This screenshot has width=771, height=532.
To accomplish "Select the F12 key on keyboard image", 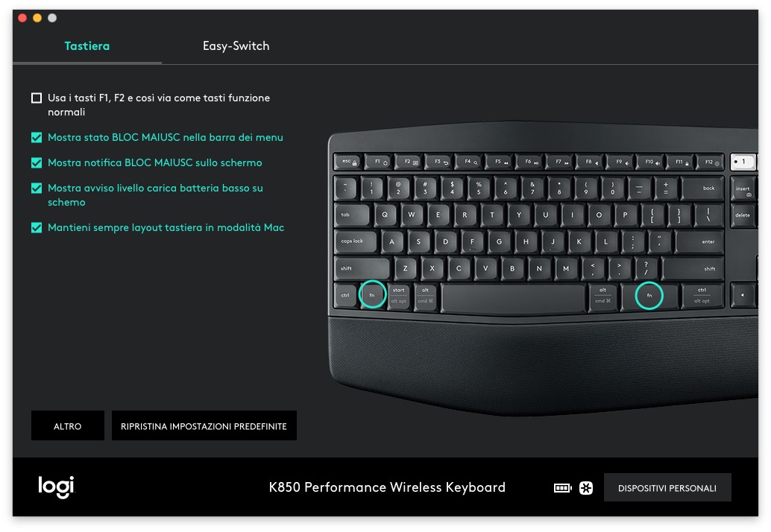I will pos(711,162).
